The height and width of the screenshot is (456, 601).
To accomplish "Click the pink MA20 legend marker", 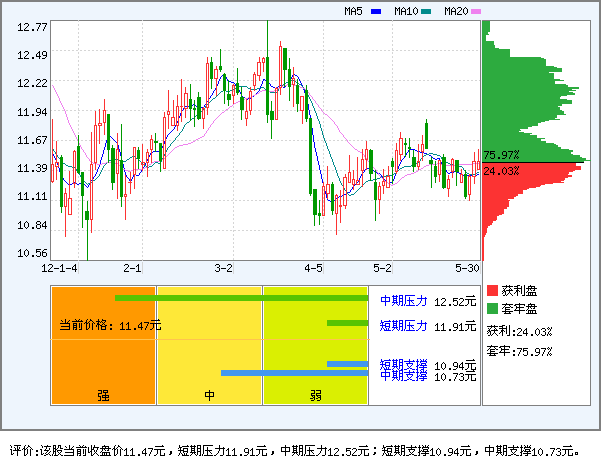I will click(x=476, y=12).
